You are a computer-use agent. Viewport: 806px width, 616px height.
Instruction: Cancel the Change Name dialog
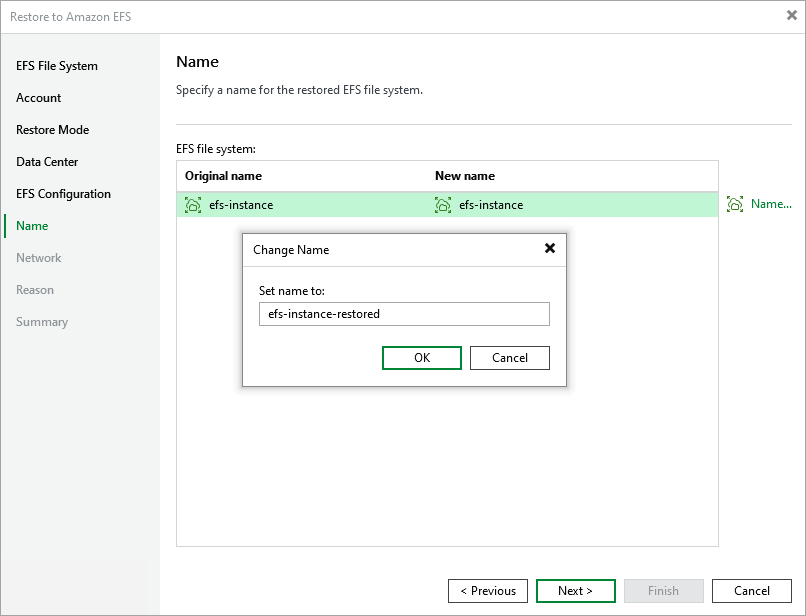(509, 357)
